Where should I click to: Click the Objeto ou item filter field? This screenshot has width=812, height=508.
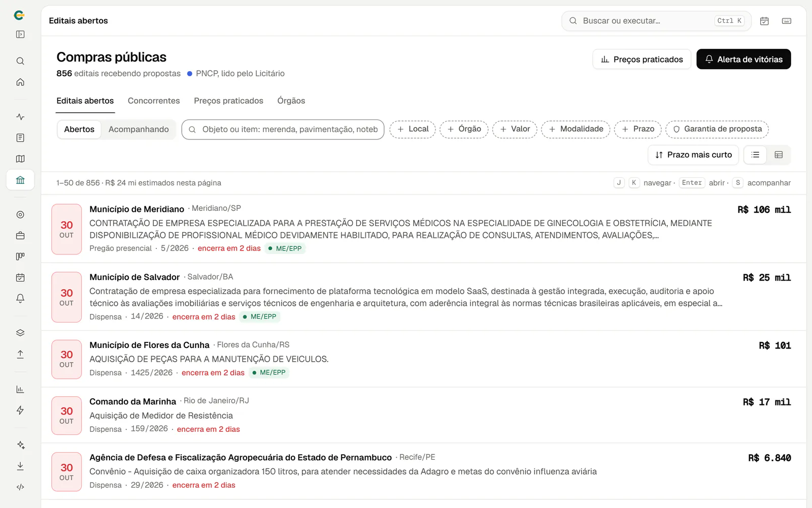[x=283, y=130]
